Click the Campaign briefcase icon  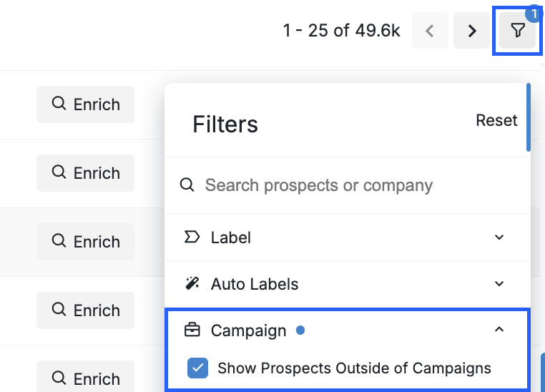[x=192, y=330]
